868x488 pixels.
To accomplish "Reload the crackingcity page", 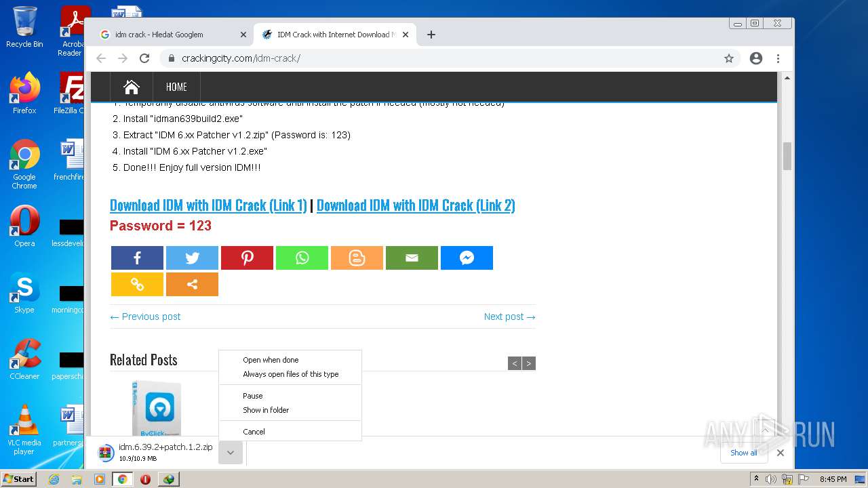I will (x=144, y=58).
